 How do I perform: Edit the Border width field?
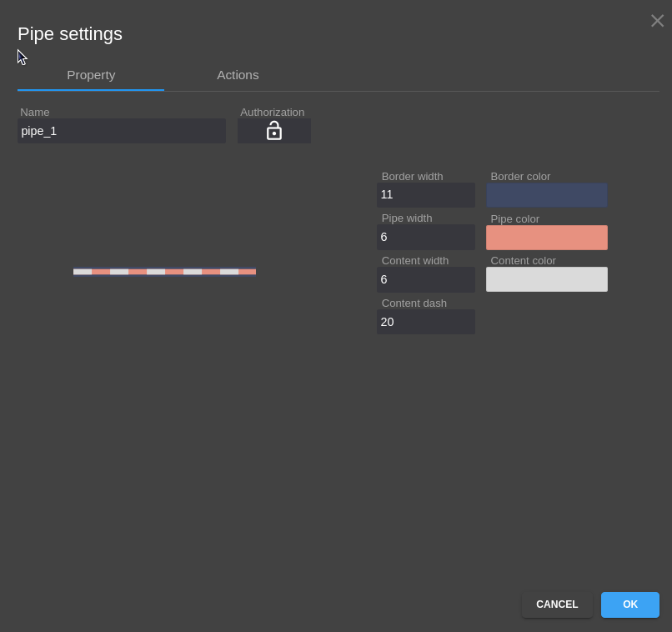coord(426,195)
